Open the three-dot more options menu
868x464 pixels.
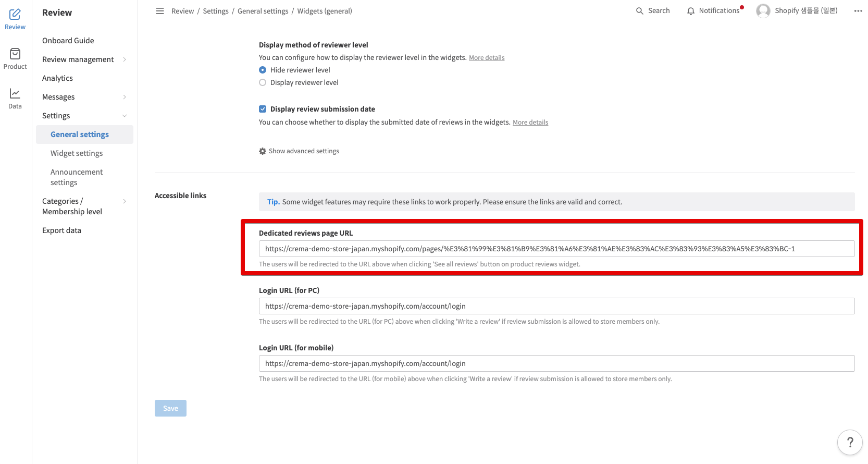coord(858,11)
